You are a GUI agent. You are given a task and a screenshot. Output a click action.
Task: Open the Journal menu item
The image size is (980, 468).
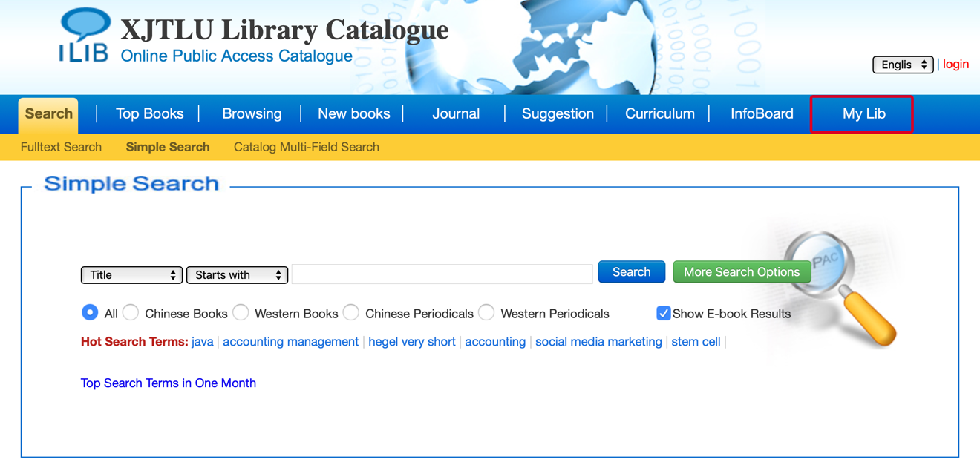pos(455,113)
